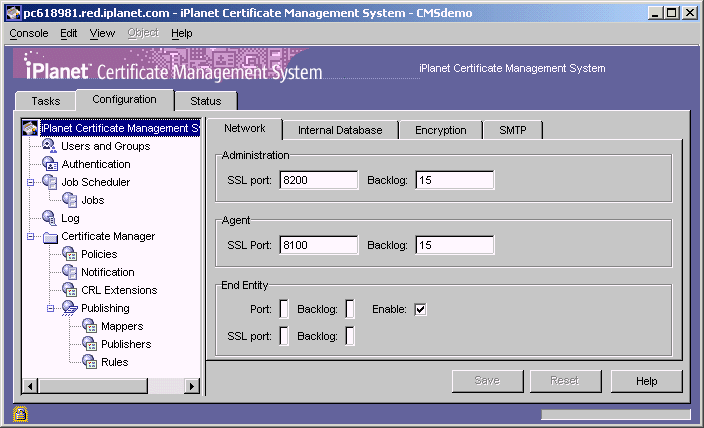The width and height of the screenshot is (704, 428).
Task: Click the Save button
Action: pyautogui.click(x=488, y=381)
